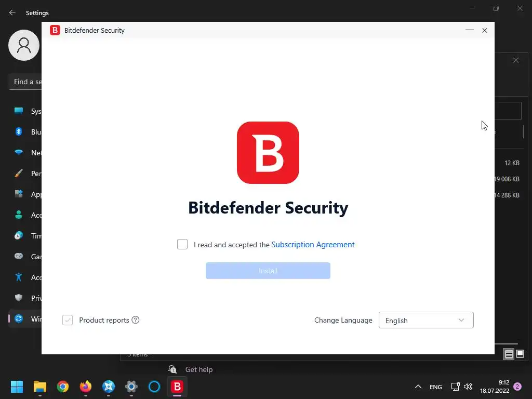
Task: Launch Google Chrome from the taskbar
Action: (x=63, y=387)
